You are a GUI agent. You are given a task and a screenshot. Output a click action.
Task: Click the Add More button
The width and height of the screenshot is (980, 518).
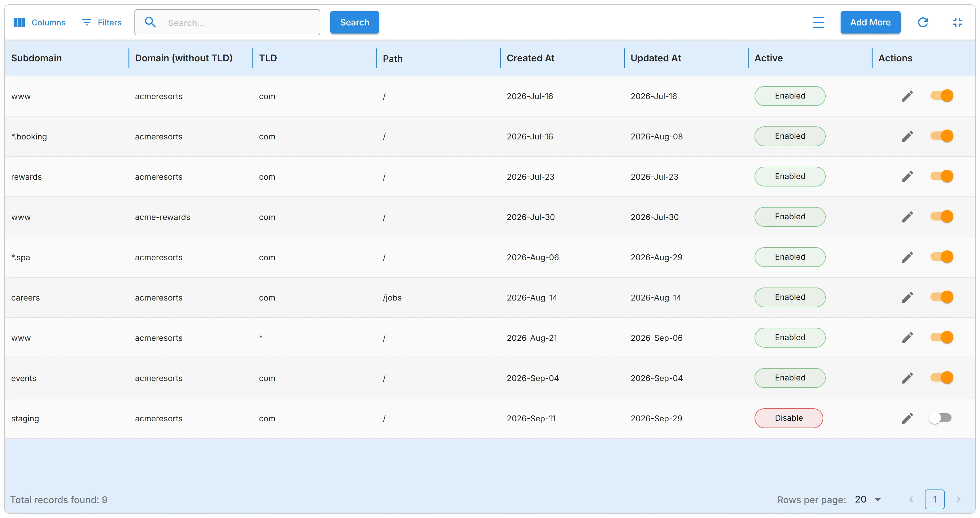pyautogui.click(x=870, y=22)
